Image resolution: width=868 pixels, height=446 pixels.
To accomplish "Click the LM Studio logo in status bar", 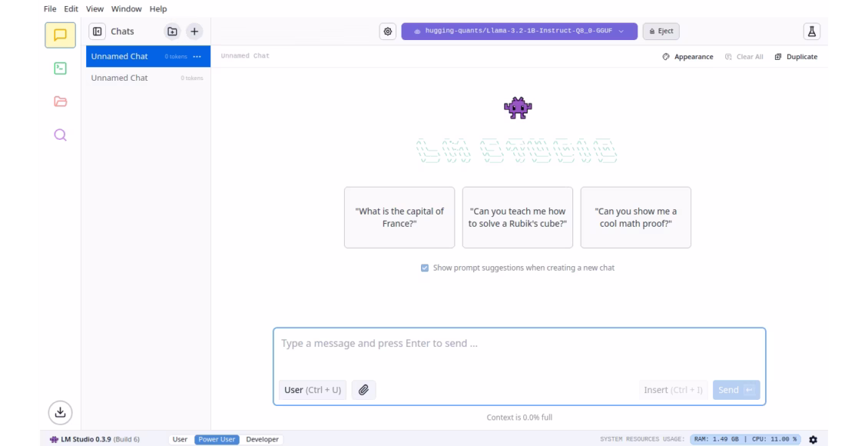I will [54, 439].
